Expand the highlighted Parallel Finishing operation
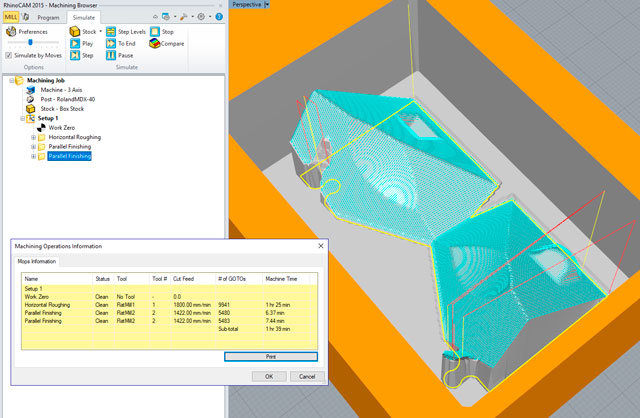 (x=33, y=156)
